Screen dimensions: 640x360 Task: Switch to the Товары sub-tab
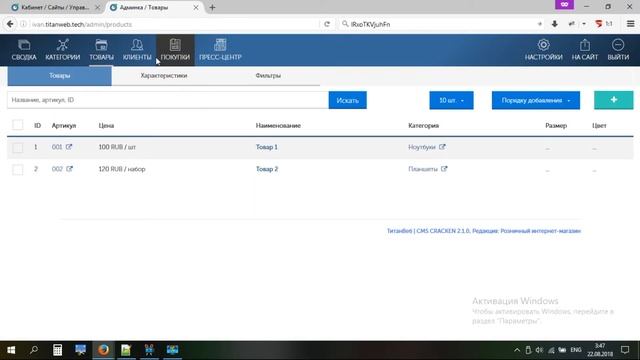[x=60, y=76]
